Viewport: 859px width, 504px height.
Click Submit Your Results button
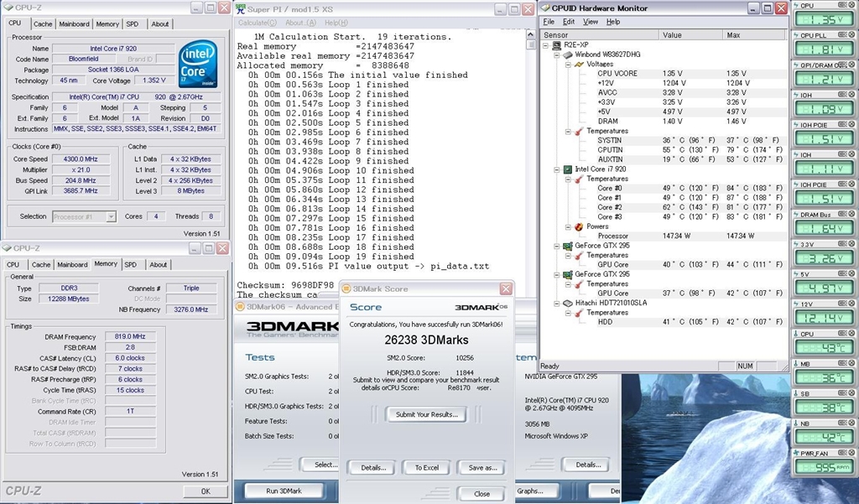point(426,415)
